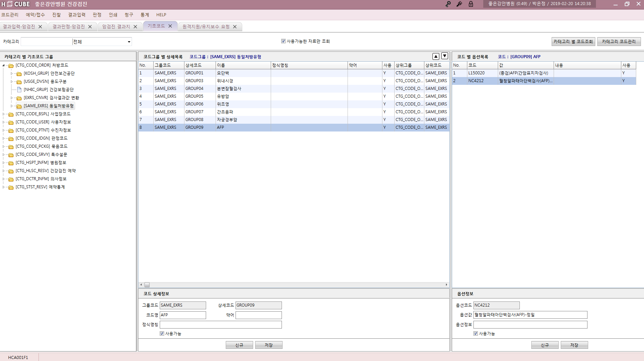Image resolution: width=644 pixels, height=361 pixels.
Task: Select the NHIC_GRUP 건강보험공단 document item
Action: click(48, 90)
